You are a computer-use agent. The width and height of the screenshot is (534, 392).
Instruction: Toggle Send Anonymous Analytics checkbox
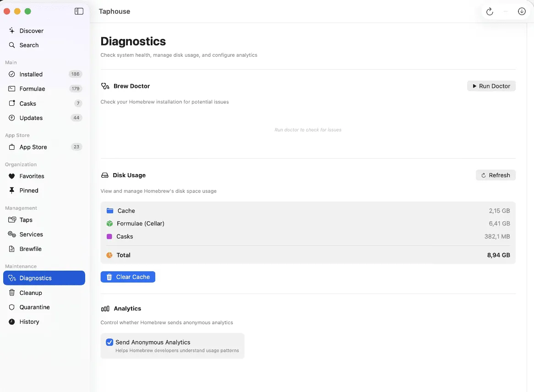109,342
